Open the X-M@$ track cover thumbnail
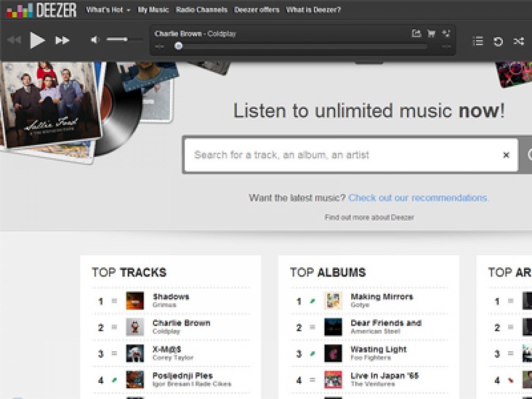532x399 pixels. [x=135, y=354]
